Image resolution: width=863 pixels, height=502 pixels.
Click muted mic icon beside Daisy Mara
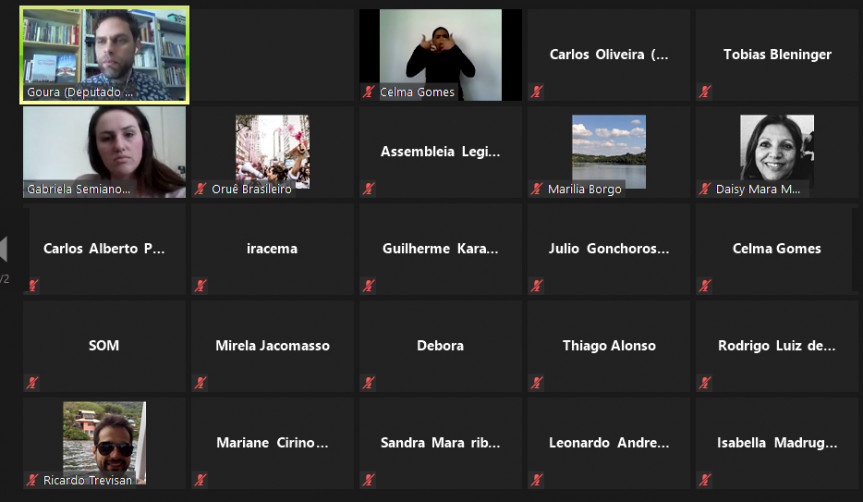[x=705, y=189]
